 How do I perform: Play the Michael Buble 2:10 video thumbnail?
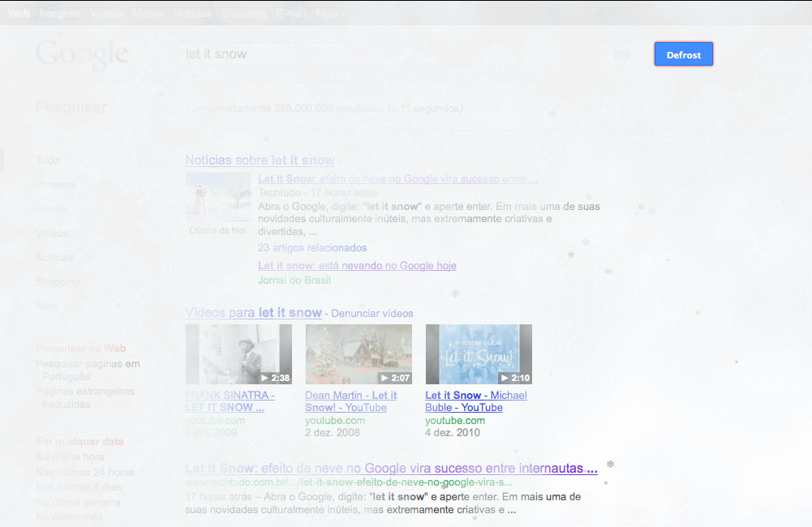coord(479,354)
